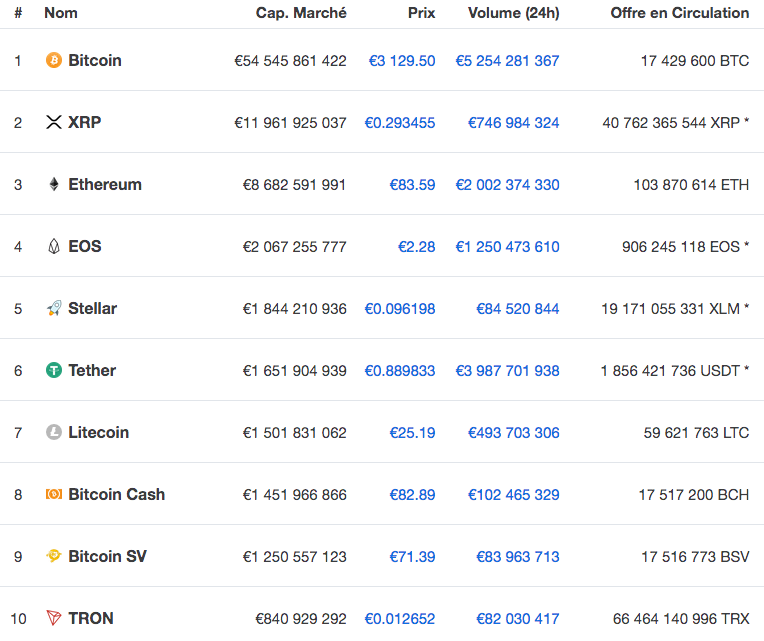
Task: Click the Ethereum diamond icon
Action: click(x=54, y=185)
